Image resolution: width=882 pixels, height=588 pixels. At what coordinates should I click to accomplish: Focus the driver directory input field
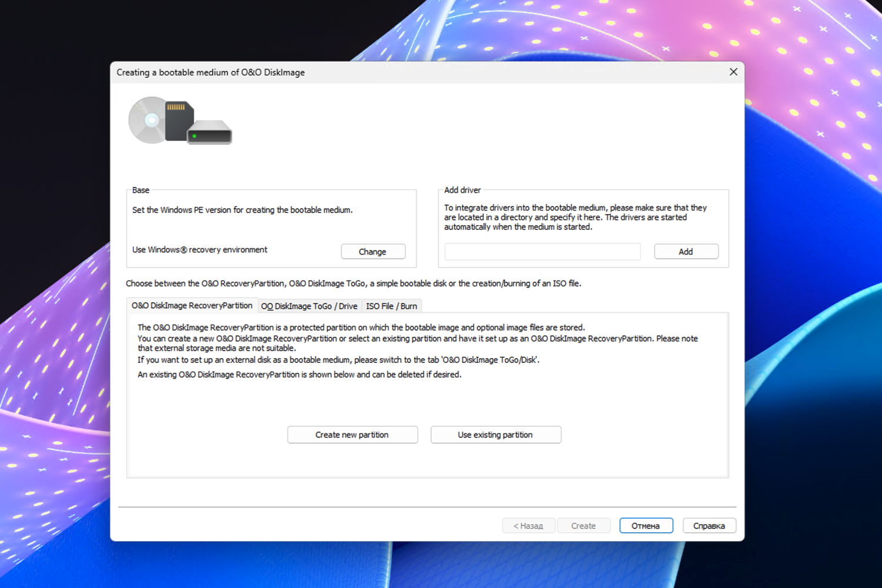click(542, 252)
